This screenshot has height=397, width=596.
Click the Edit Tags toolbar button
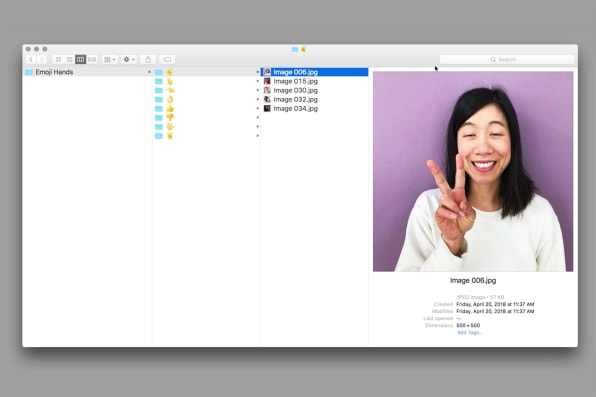pyautogui.click(x=167, y=59)
